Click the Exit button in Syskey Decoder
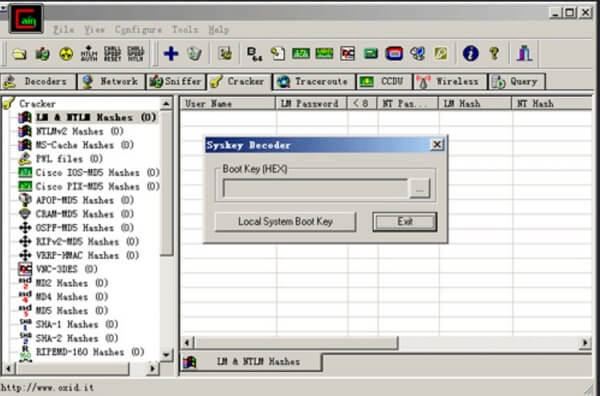Screen dimensions: 600x396 (405, 222)
